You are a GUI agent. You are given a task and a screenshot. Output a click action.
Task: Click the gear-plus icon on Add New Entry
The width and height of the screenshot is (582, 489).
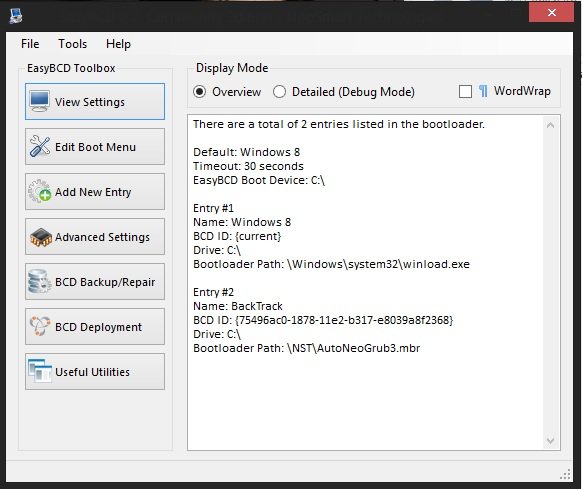[x=40, y=191]
